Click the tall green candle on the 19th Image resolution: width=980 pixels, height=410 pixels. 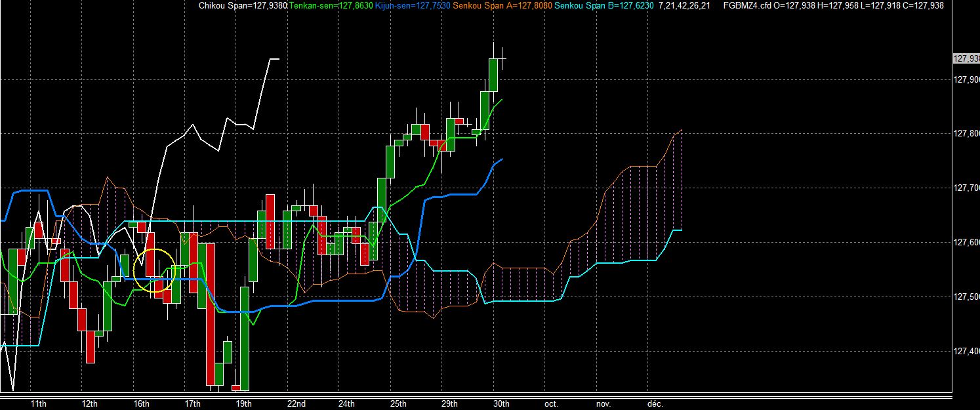[x=245, y=339]
